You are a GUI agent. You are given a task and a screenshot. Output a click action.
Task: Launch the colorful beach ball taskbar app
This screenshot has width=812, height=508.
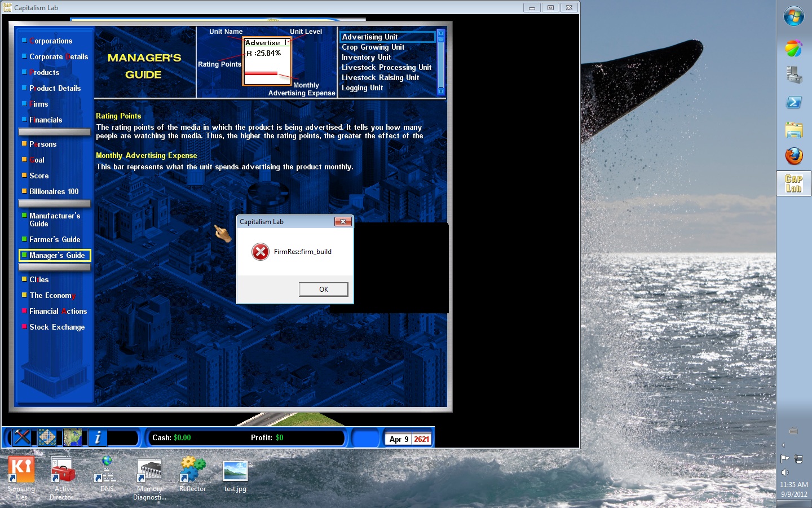[794, 48]
